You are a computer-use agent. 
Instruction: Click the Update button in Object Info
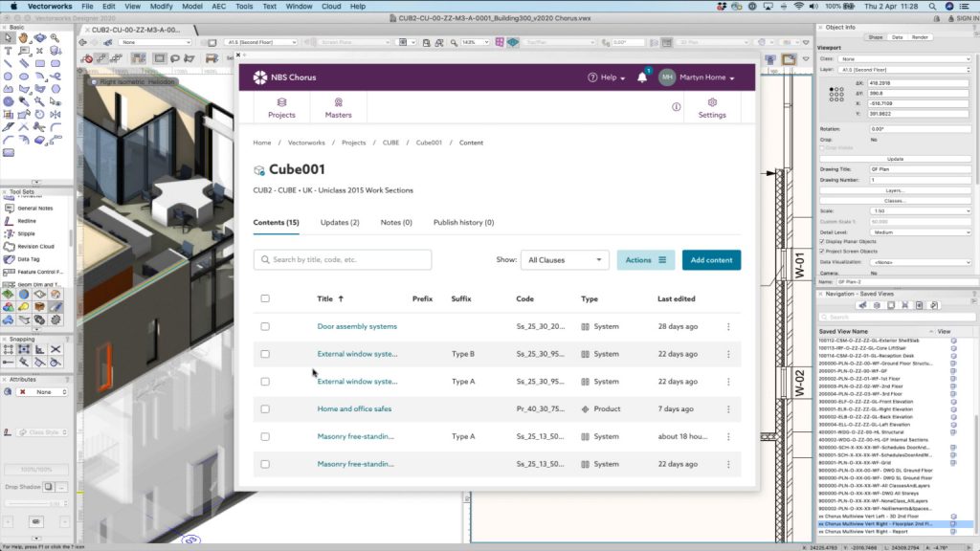pyautogui.click(x=895, y=159)
